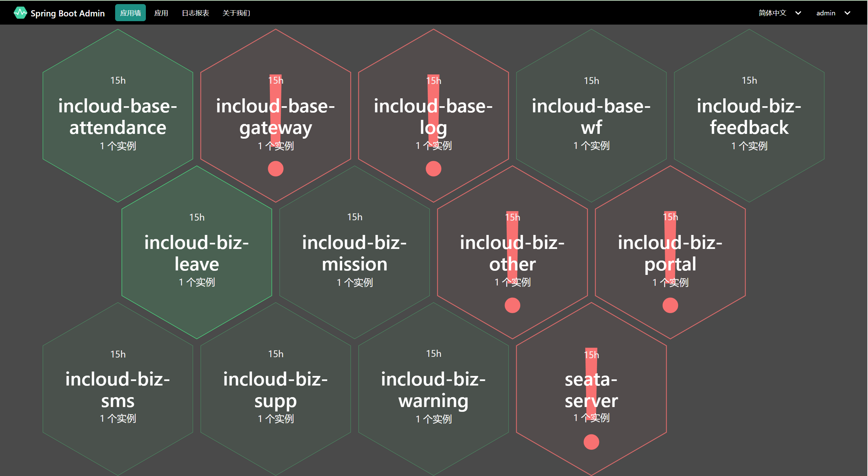Click the incloud-biz-sms application hexagon
The height and width of the screenshot is (476, 868).
pos(118,389)
